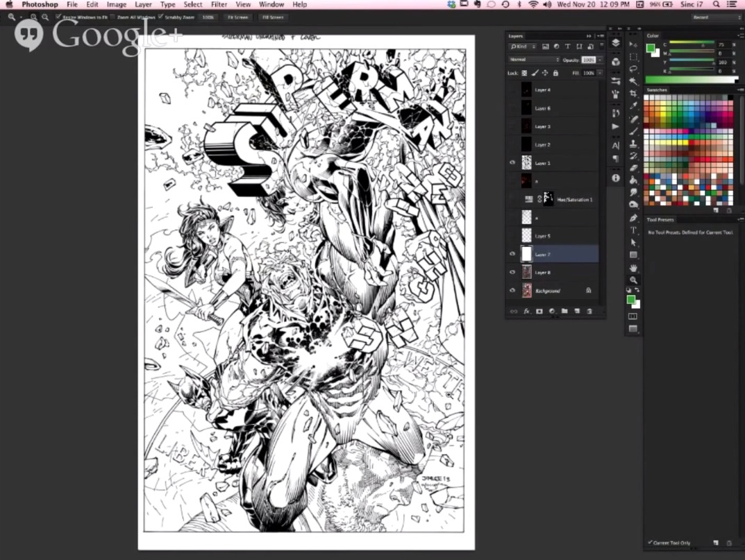Open the Layers panel flyout menu
This screenshot has width=745, height=560.
601,36
